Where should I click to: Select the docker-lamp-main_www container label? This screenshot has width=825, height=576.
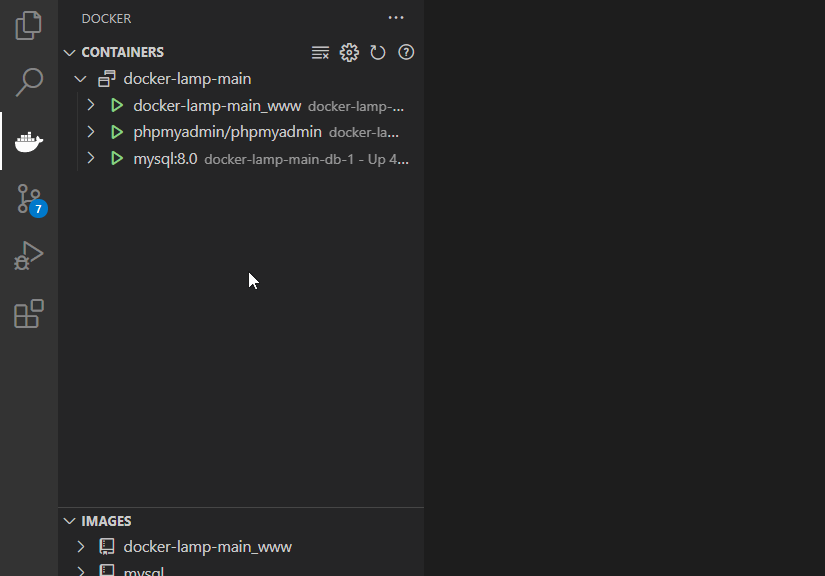pyautogui.click(x=217, y=106)
